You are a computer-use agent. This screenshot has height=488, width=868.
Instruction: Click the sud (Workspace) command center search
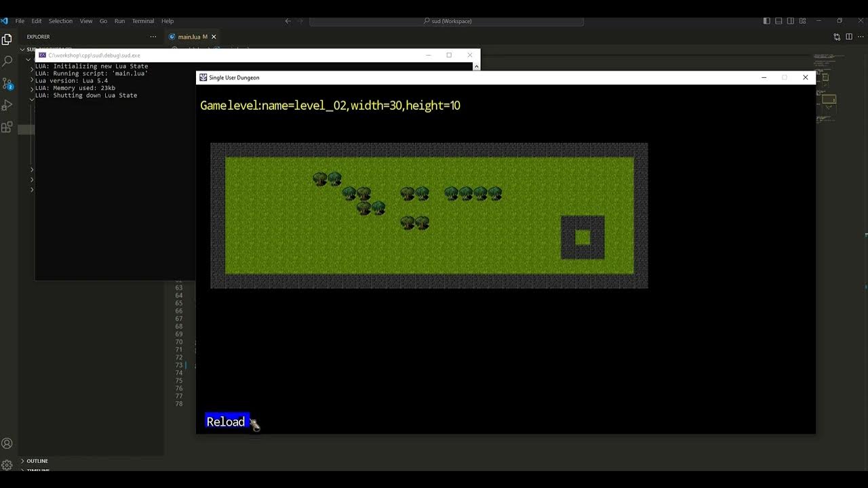pos(447,21)
